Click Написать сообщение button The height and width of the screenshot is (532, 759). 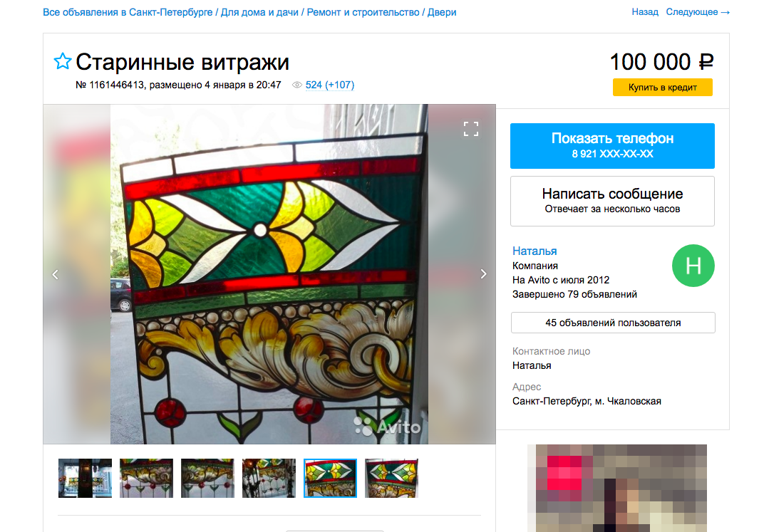tap(612, 201)
